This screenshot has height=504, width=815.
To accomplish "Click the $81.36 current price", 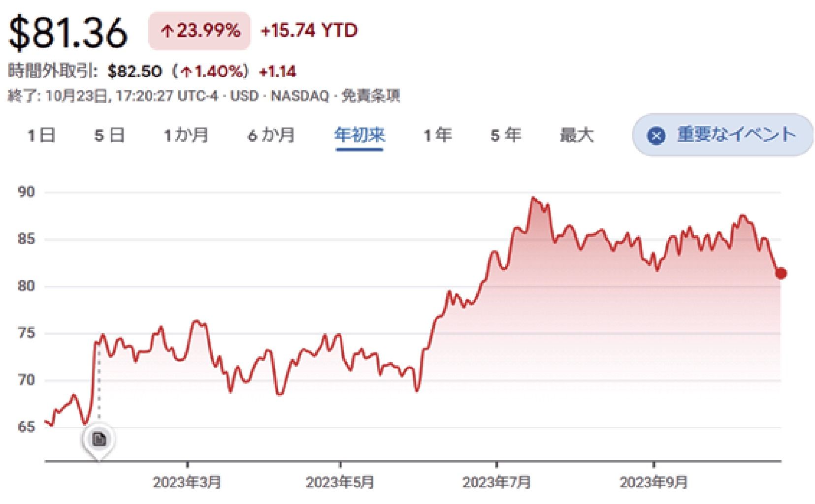I will coord(68,32).
